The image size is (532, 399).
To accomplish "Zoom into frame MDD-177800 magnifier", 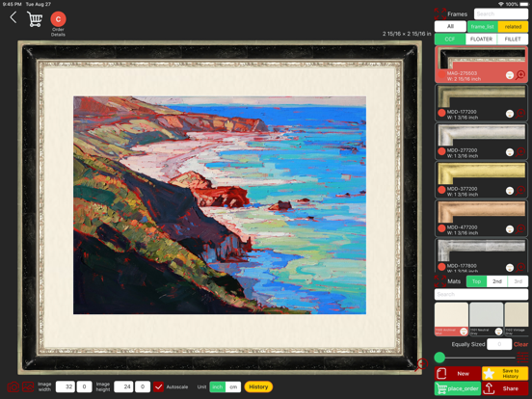I will pos(520,267).
